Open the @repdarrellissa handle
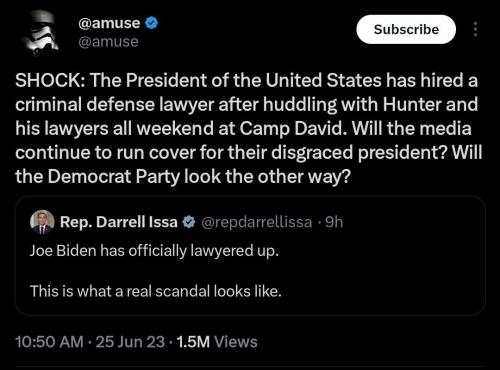The width and height of the screenshot is (500, 370). click(x=256, y=222)
